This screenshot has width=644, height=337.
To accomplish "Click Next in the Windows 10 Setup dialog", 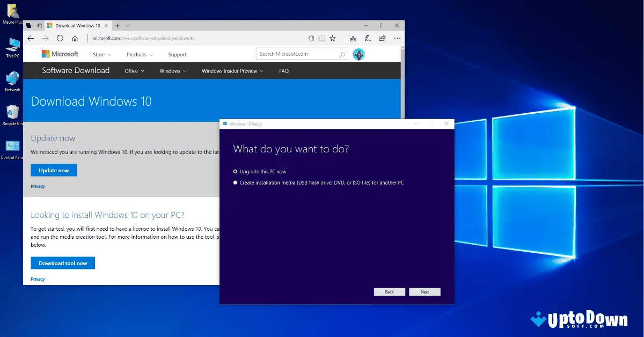I will [425, 292].
